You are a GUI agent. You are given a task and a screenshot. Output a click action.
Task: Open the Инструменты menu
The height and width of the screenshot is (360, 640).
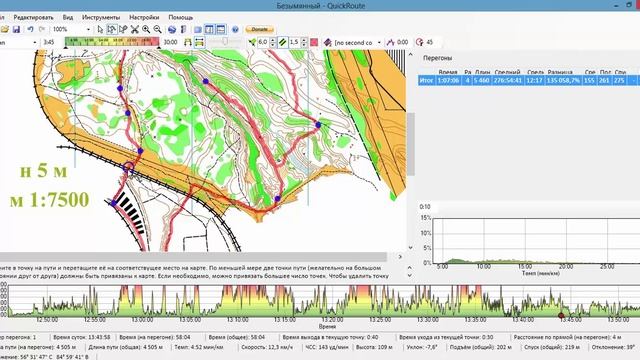tap(101, 17)
